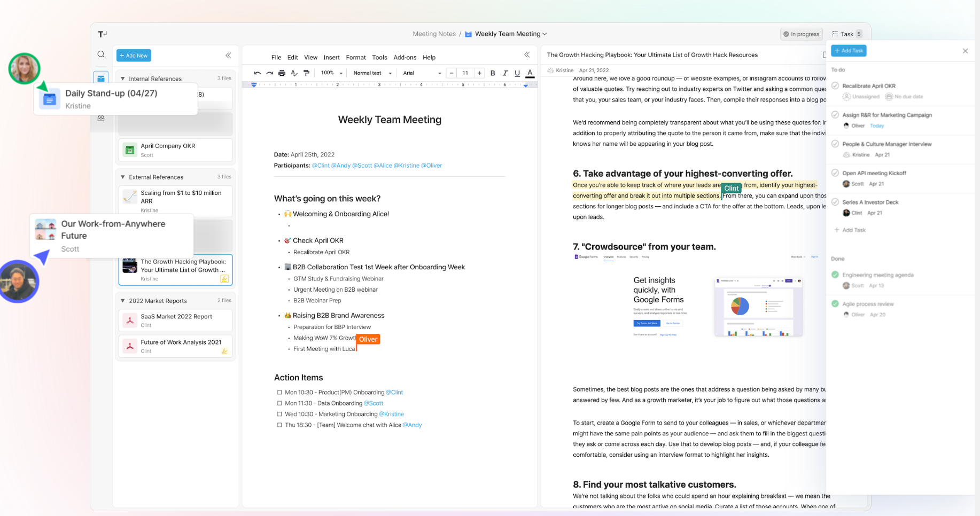
Task: Redo the edit in document toolbar
Action: 269,73
